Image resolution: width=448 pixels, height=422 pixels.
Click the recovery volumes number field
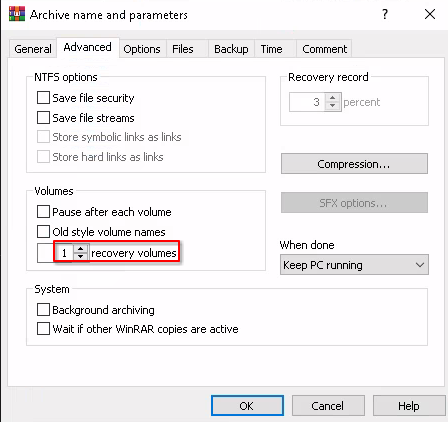(x=55, y=253)
